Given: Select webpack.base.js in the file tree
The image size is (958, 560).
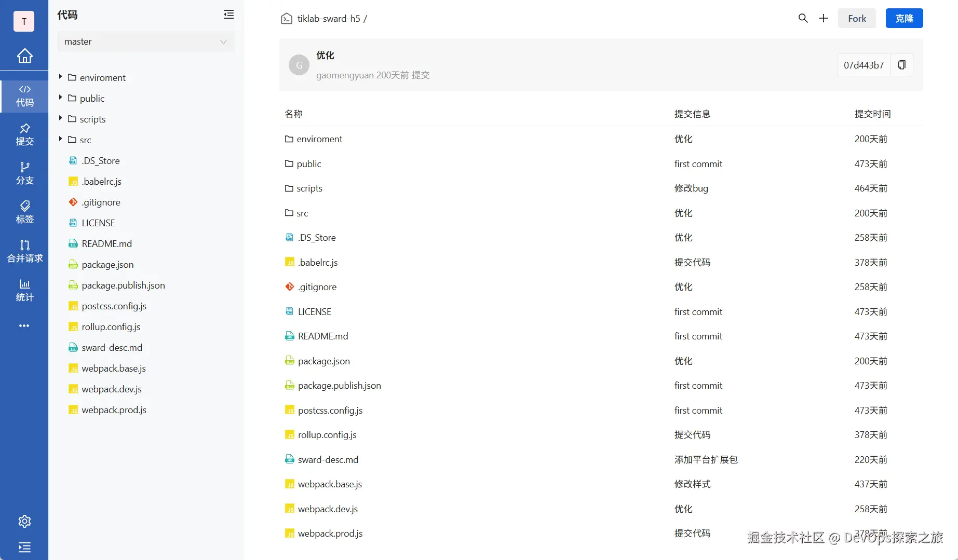Looking at the screenshot, I should coord(114,368).
